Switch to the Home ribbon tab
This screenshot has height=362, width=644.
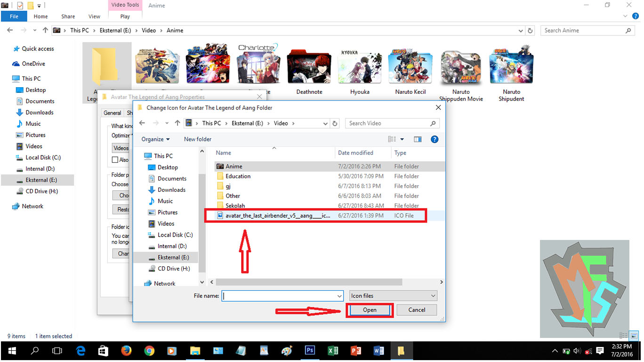tap(40, 16)
